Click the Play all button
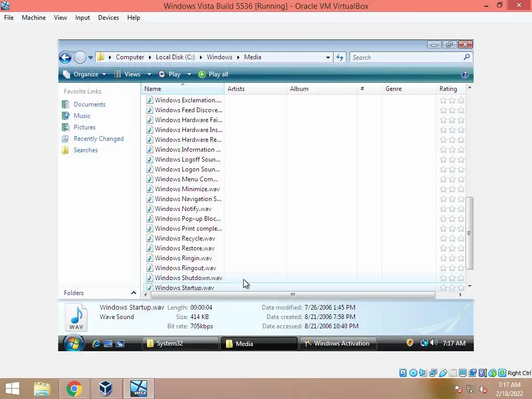This screenshot has width=532, height=399. 214,74
